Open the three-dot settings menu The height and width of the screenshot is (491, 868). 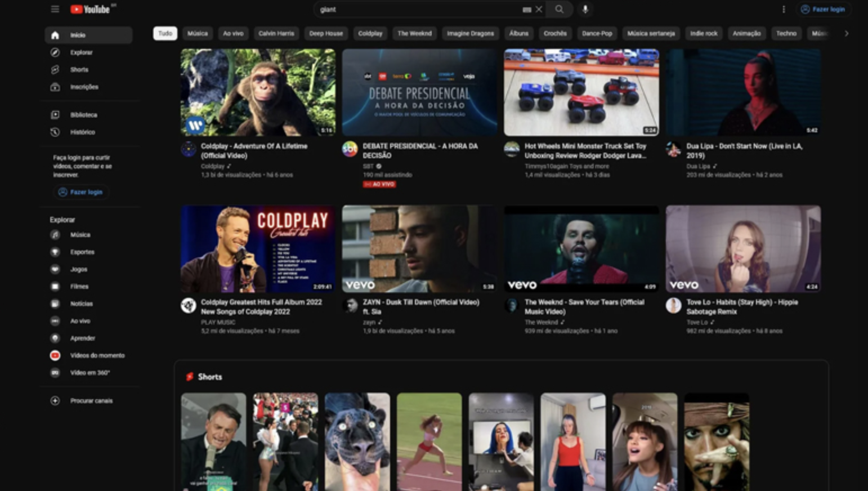click(783, 9)
